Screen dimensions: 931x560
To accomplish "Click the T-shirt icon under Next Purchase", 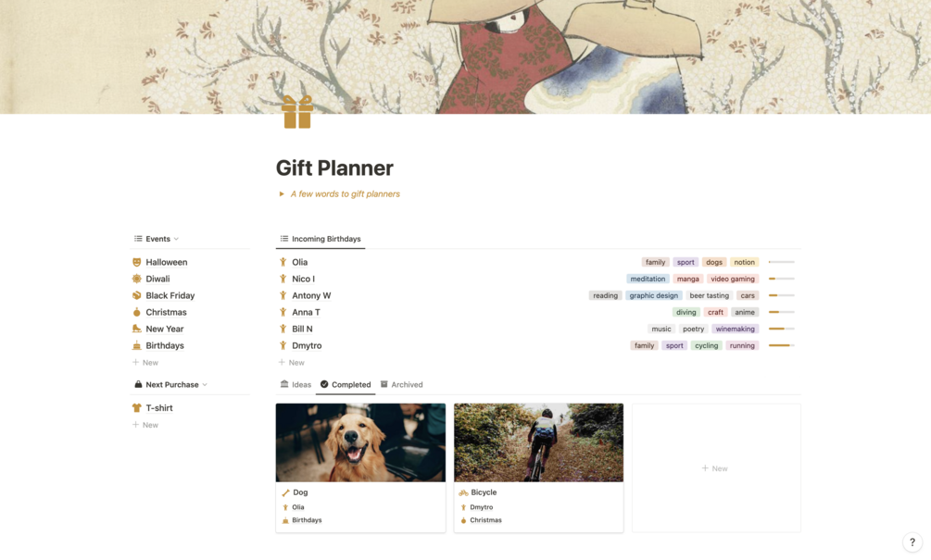I will coord(136,408).
